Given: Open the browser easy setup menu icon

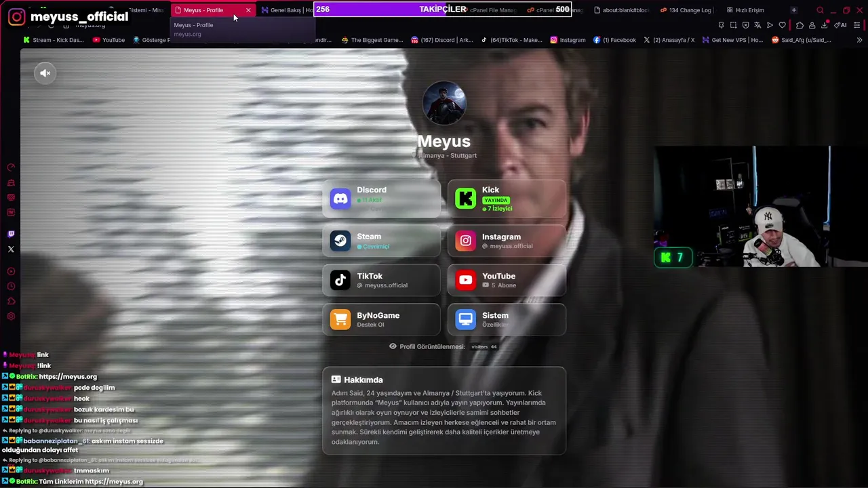Looking at the screenshot, I should pyautogui.click(x=856, y=25).
